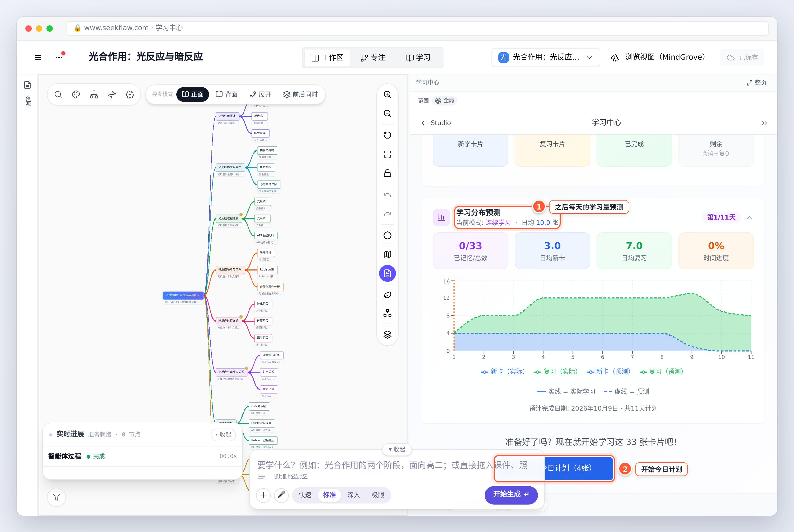Click the fullscreen fit-view icon
Viewport: 794px width, 532px height.
[x=387, y=154]
